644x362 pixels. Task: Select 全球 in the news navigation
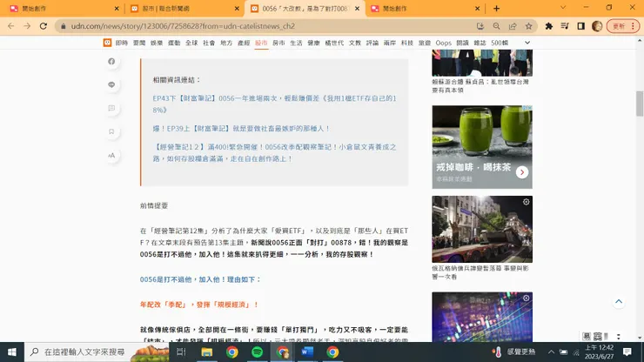(191, 43)
